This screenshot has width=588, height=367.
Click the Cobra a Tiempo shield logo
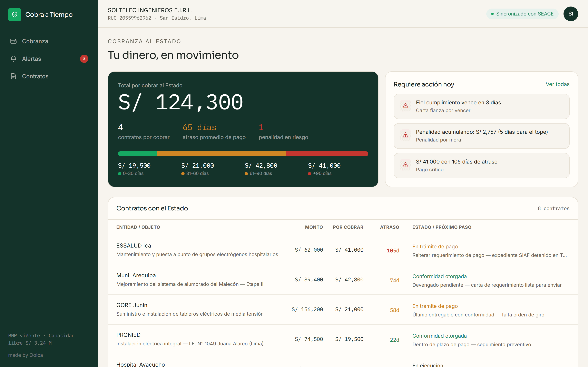coord(14,14)
